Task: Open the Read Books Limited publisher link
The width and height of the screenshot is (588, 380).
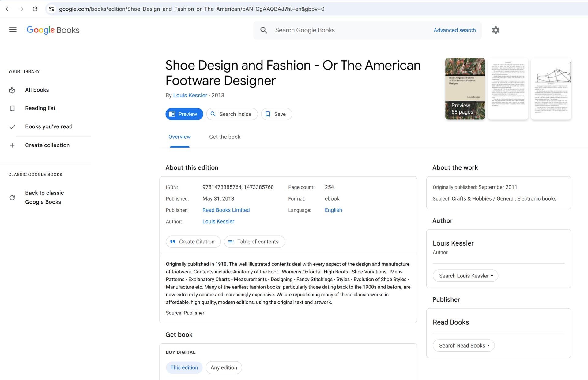Action: tap(226, 210)
